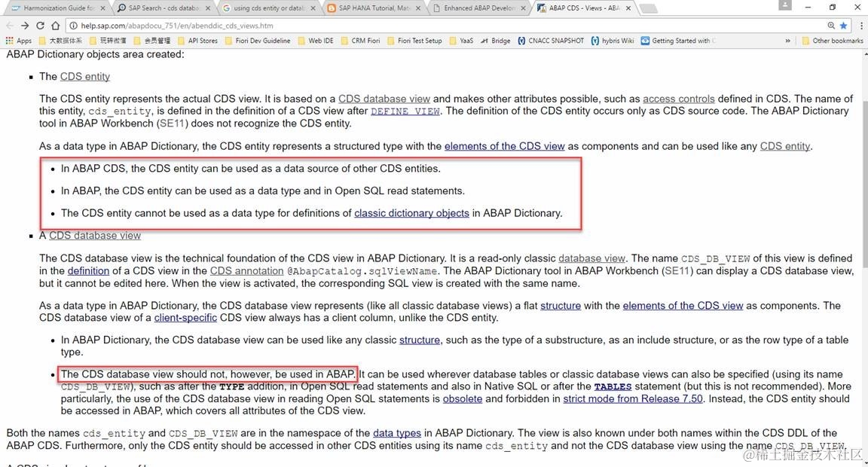The height and width of the screenshot is (467, 868).
Task: Open the Fiori Test Setup bookmark folder
Action: [414, 41]
